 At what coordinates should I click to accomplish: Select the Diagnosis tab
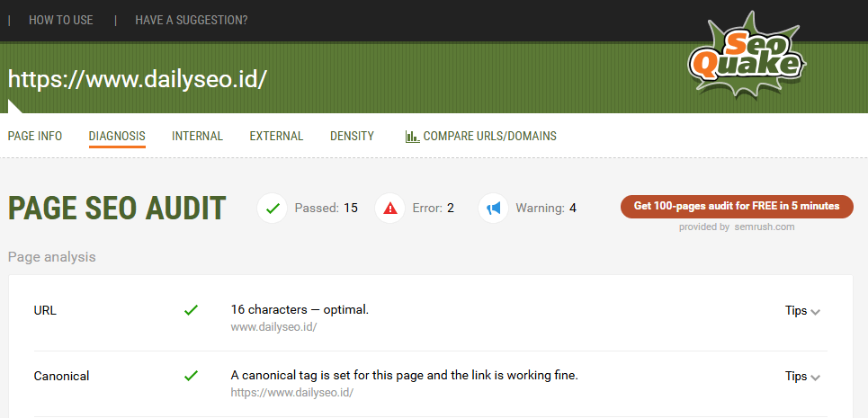click(117, 136)
